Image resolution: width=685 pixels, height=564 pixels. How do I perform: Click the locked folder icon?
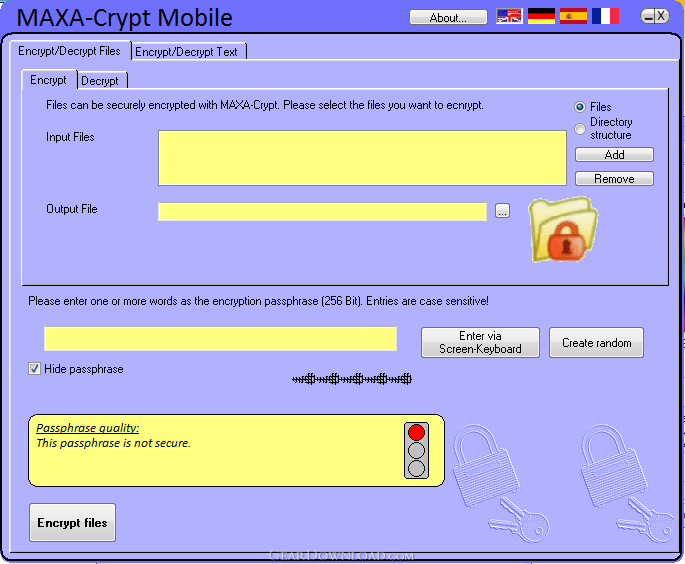tap(563, 230)
